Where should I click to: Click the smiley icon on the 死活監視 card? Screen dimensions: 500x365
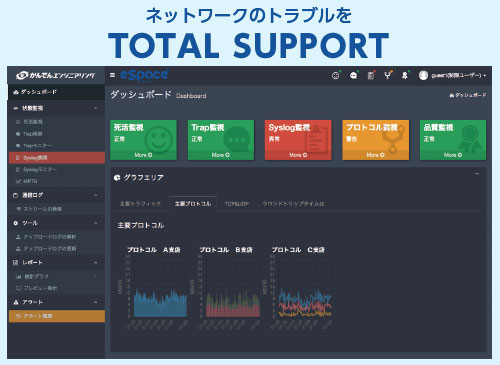coord(159,140)
